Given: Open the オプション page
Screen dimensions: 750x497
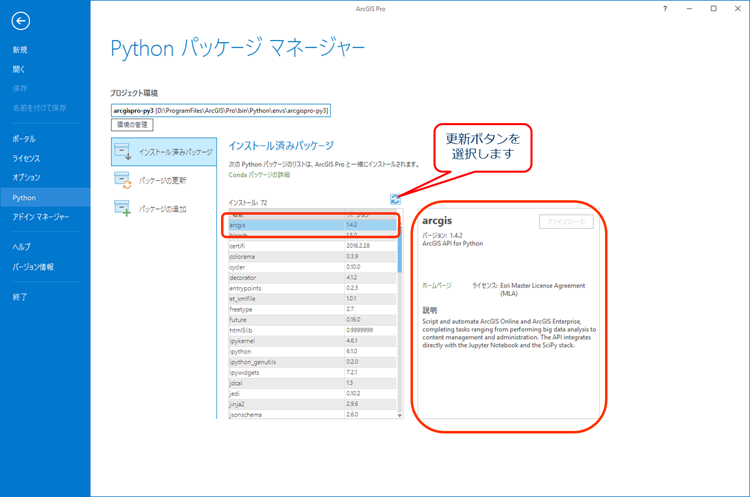Looking at the screenshot, I should (26, 177).
